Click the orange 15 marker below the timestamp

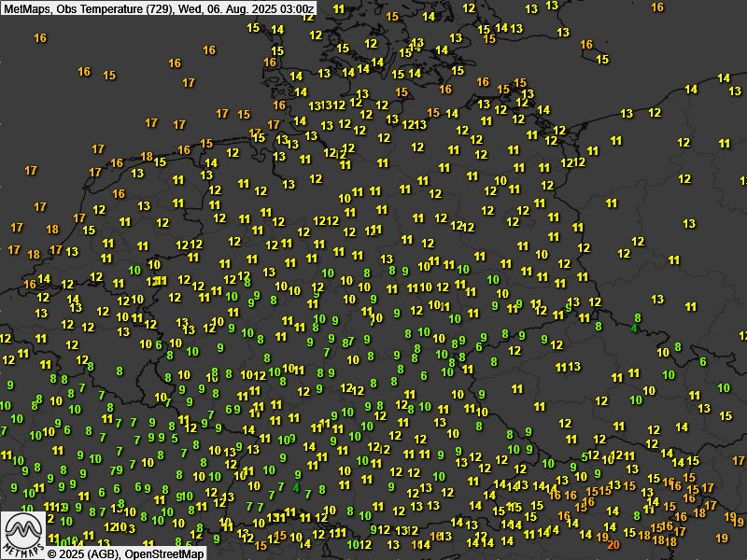point(392,17)
